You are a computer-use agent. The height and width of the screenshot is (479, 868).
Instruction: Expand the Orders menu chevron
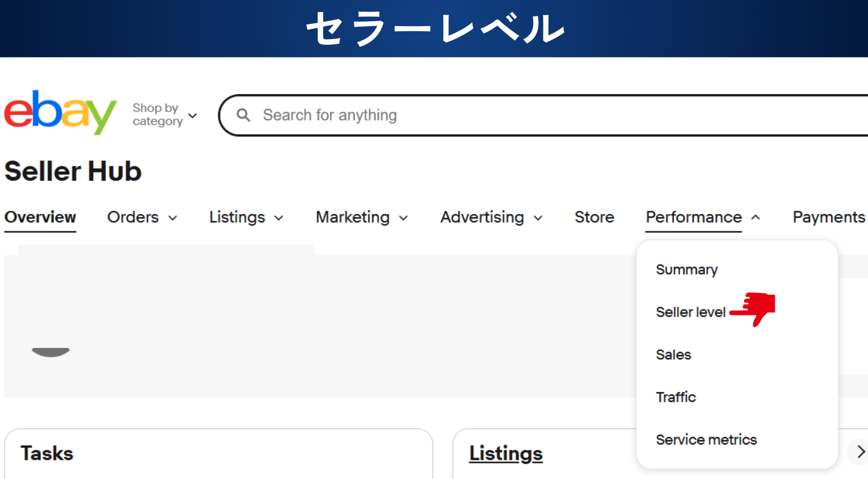[173, 218]
